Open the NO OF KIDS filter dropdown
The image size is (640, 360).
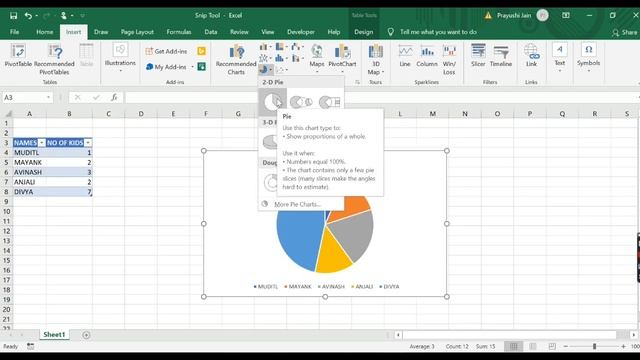tap(88, 142)
